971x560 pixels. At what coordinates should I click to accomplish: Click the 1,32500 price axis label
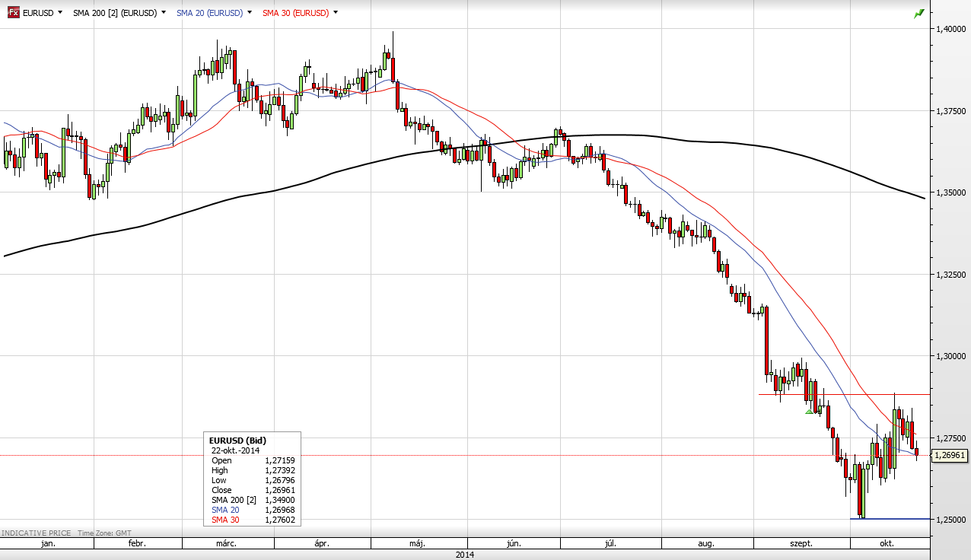coord(951,274)
